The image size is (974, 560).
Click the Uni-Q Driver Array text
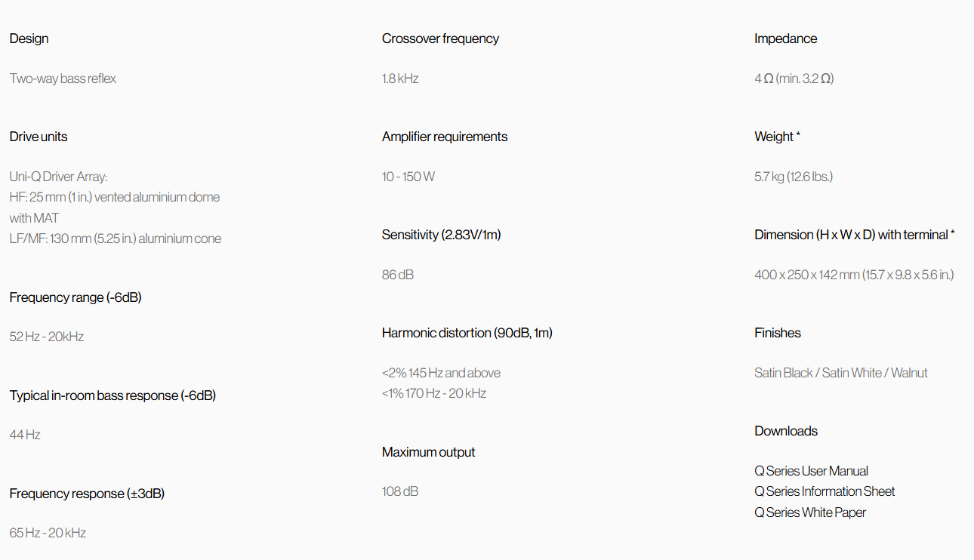tap(59, 177)
